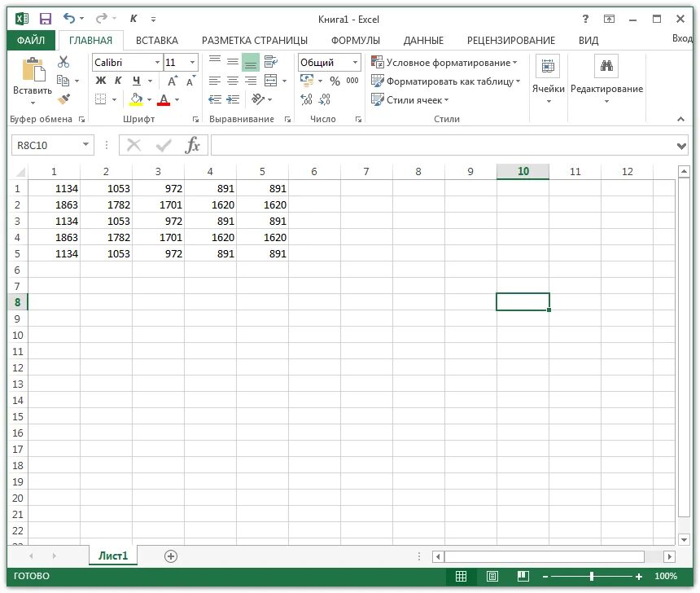
Task: Increase the font size
Action: click(x=173, y=81)
